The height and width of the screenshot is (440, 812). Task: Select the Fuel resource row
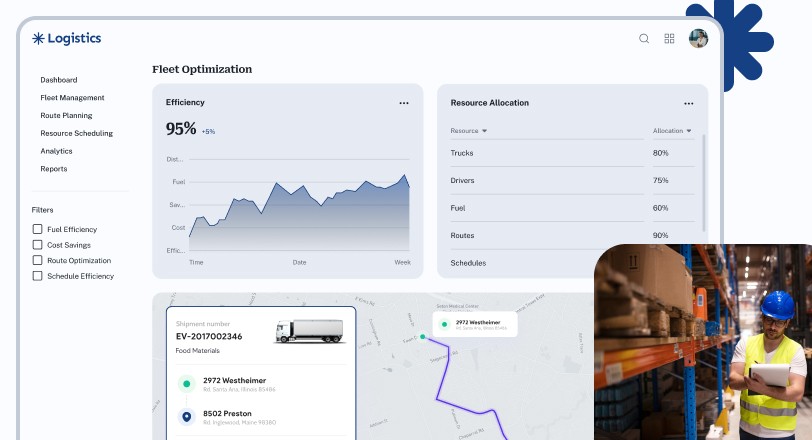tap(572, 208)
